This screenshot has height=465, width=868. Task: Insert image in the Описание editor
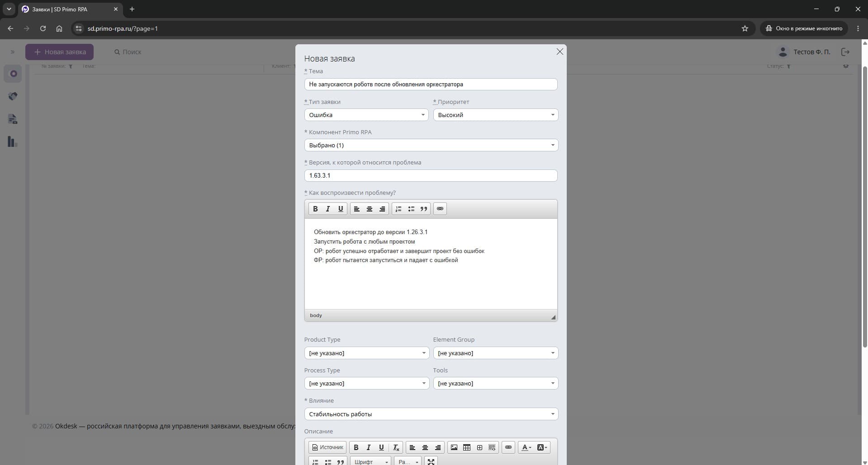click(x=454, y=447)
